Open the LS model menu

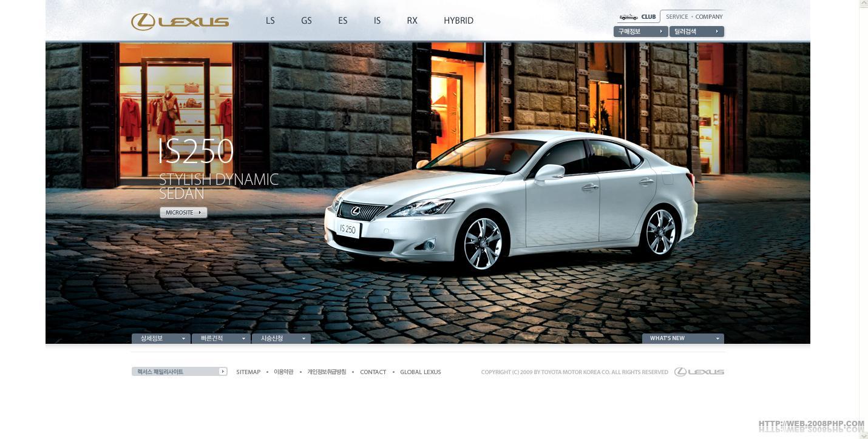pos(270,21)
